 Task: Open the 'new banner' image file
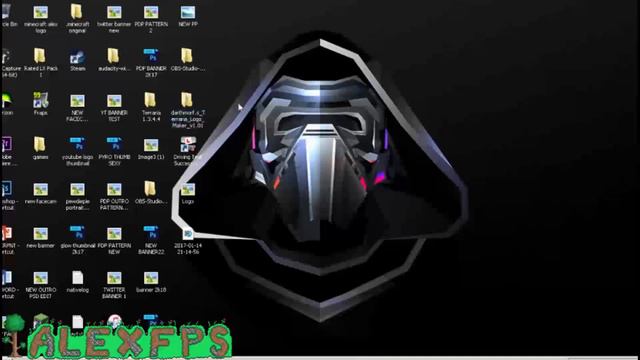point(40,238)
